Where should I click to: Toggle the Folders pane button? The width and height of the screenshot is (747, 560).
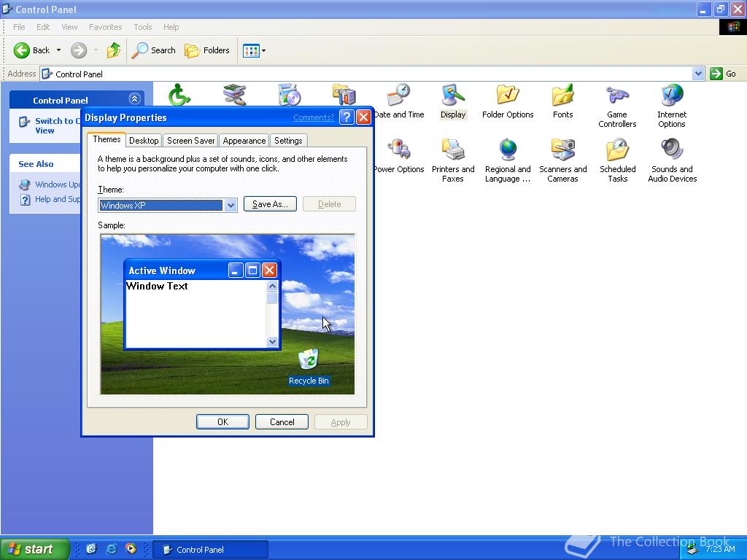tap(206, 50)
